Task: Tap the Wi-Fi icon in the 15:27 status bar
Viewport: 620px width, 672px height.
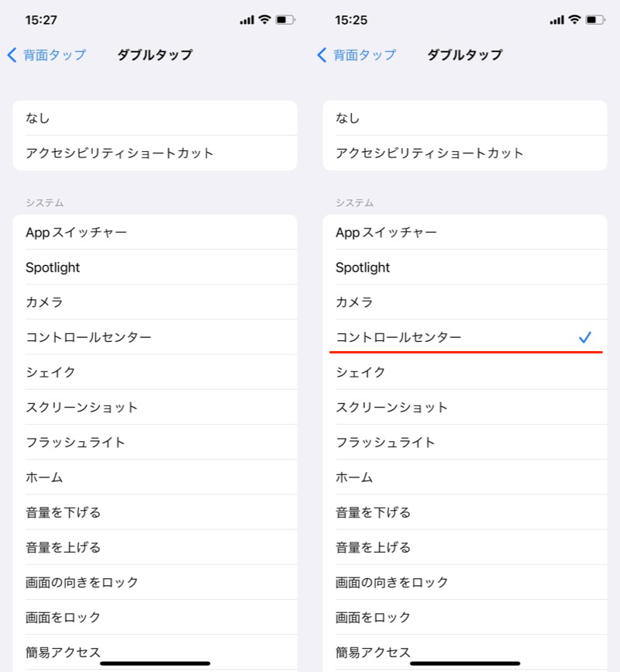Action: pos(264,19)
